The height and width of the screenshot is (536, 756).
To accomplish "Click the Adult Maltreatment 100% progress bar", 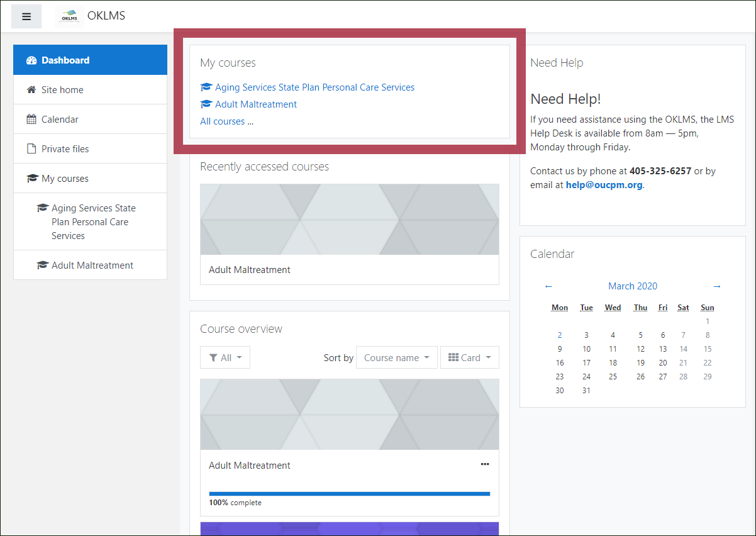I will (349, 494).
